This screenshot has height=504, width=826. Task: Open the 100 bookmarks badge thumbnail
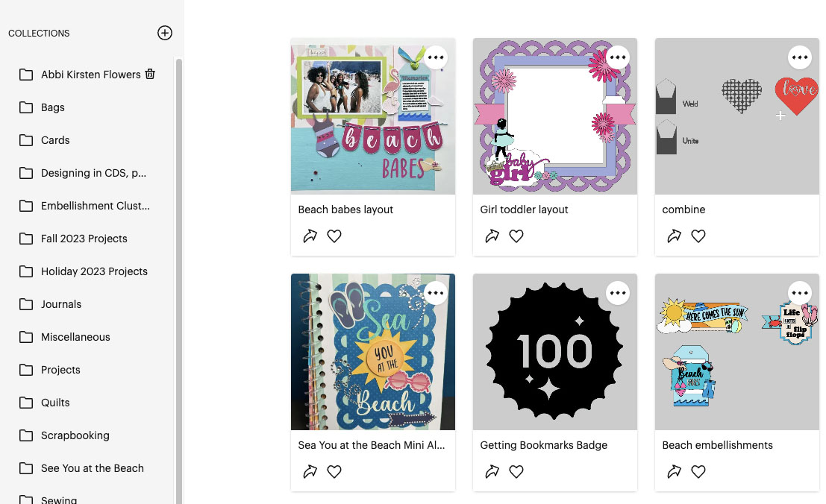555,352
